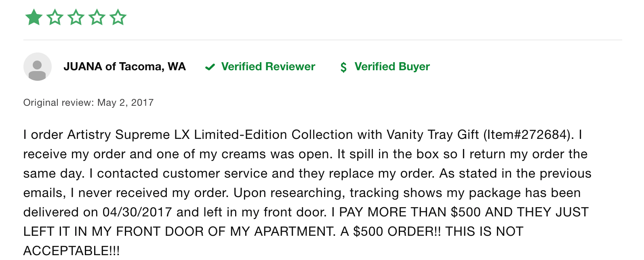Click the fourth empty rating star
644x260 pixels.
pos(97,17)
